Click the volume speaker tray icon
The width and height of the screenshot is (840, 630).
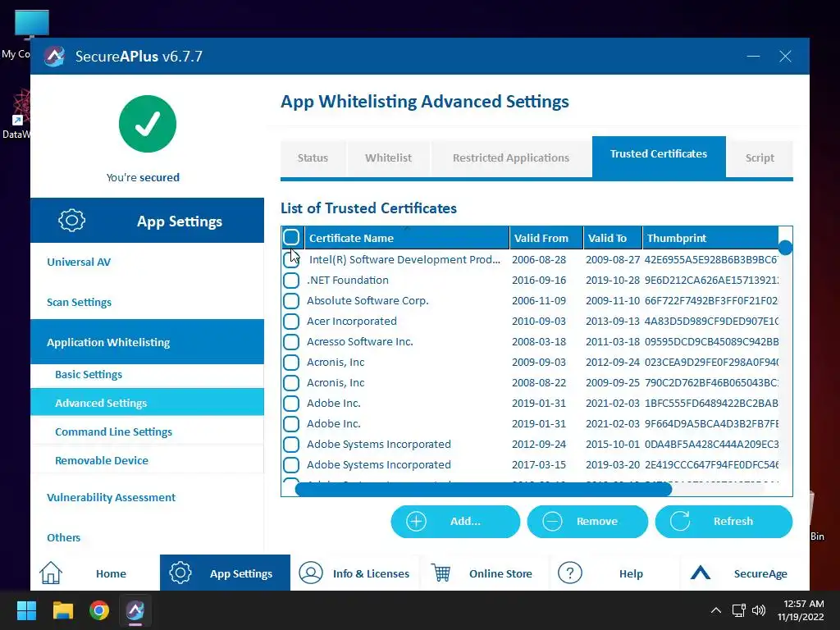pos(759,610)
